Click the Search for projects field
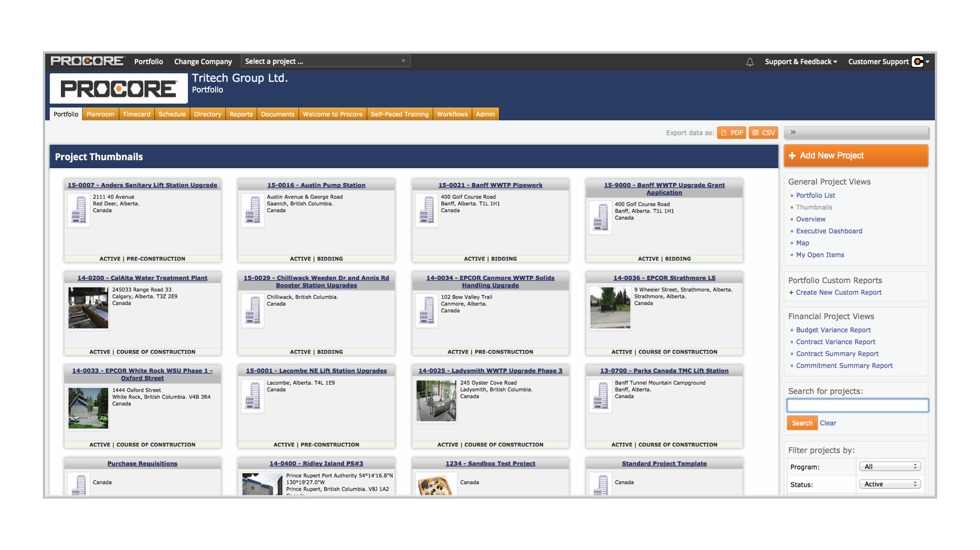The height and width of the screenshot is (550, 980). click(x=858, y=405)
